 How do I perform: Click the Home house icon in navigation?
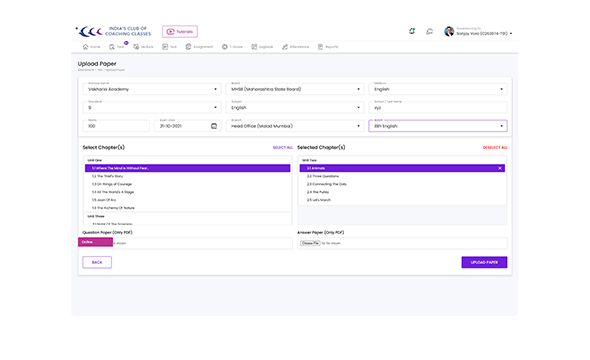tap(85, 47)
